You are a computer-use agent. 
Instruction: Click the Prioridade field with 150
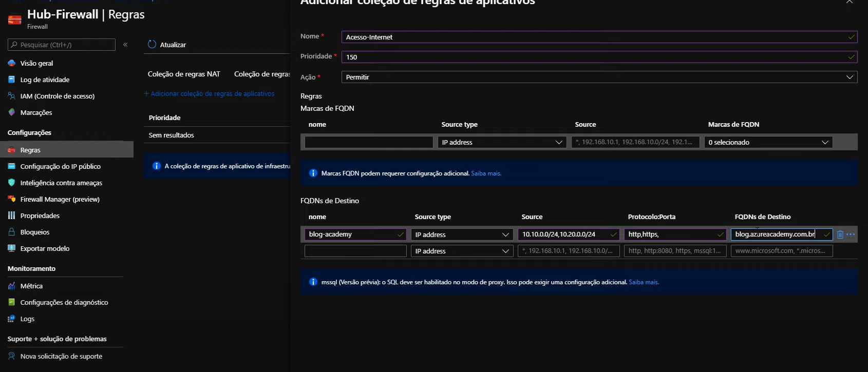pos(599,57)
